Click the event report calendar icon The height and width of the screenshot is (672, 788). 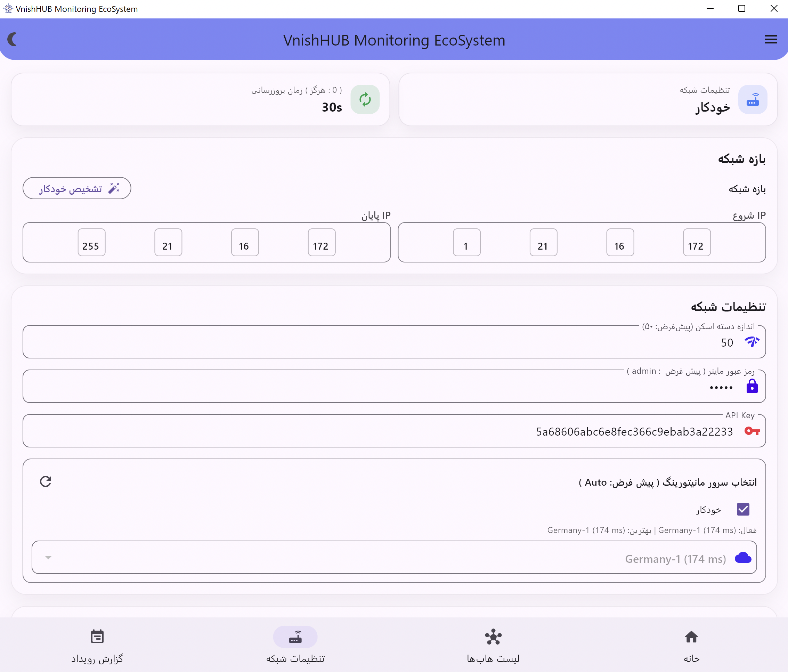97,637
